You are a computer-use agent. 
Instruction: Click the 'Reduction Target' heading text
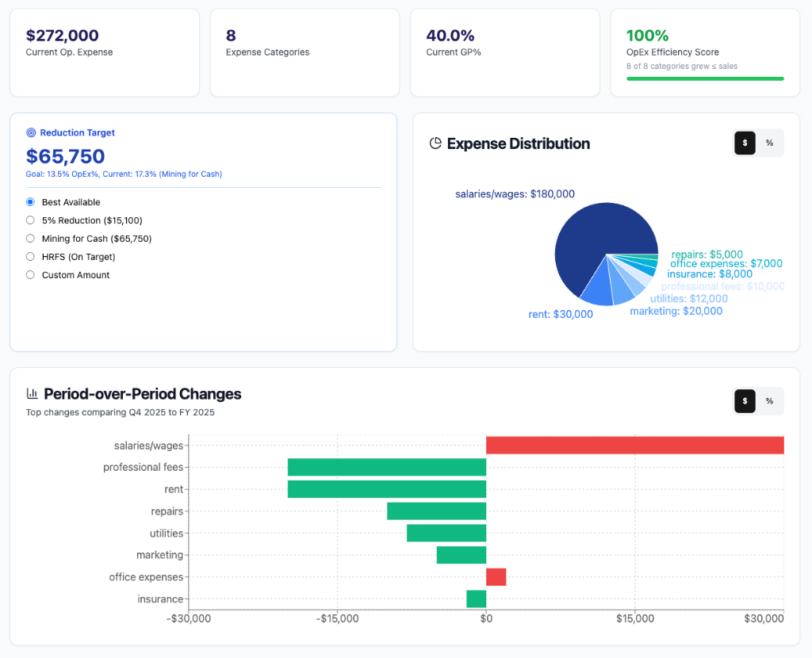[77, 132]
